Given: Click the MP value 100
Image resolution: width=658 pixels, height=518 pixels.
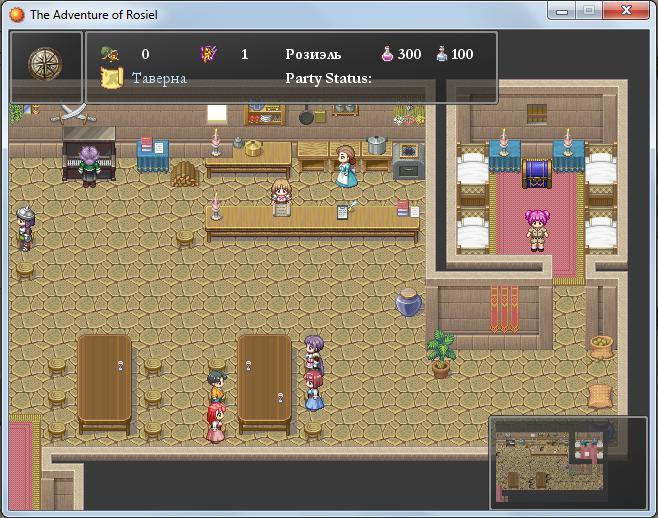Looking at the screenshot, I should (x=462, y=54).
